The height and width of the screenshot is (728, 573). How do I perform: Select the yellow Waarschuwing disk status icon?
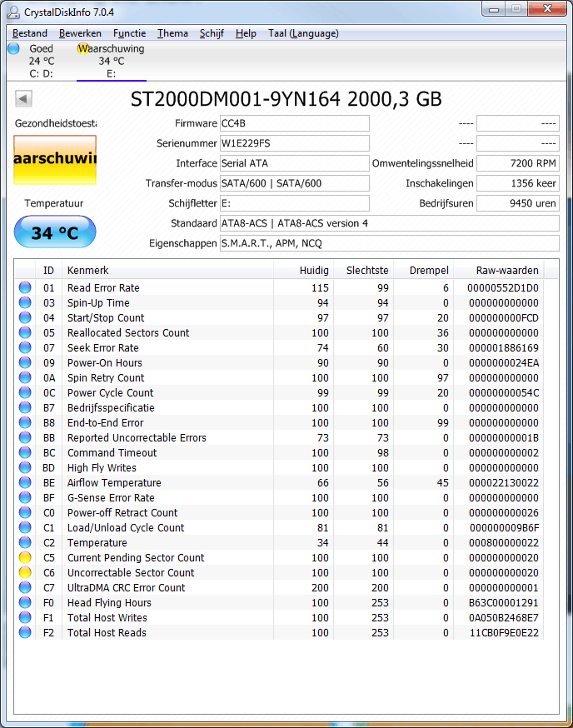pyautogui.click(x=83, y=48)
